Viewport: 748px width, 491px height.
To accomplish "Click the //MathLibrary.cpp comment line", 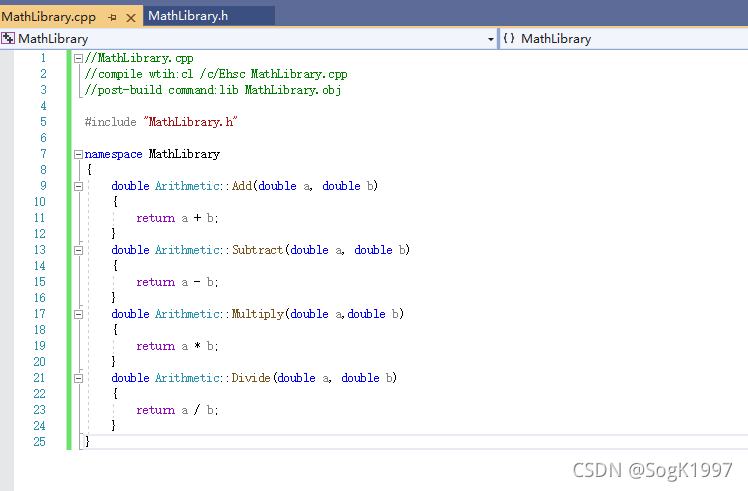I will click(139, 58).
